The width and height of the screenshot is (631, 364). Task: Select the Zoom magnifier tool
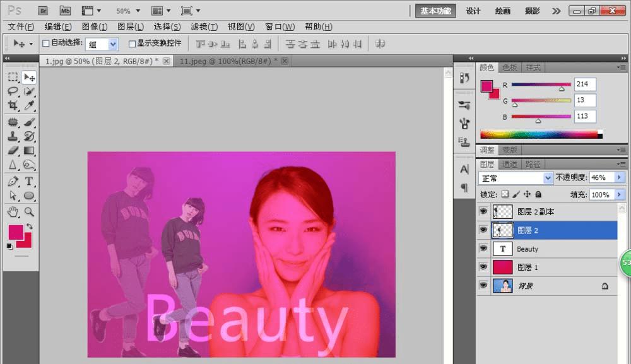click(29, 212)
